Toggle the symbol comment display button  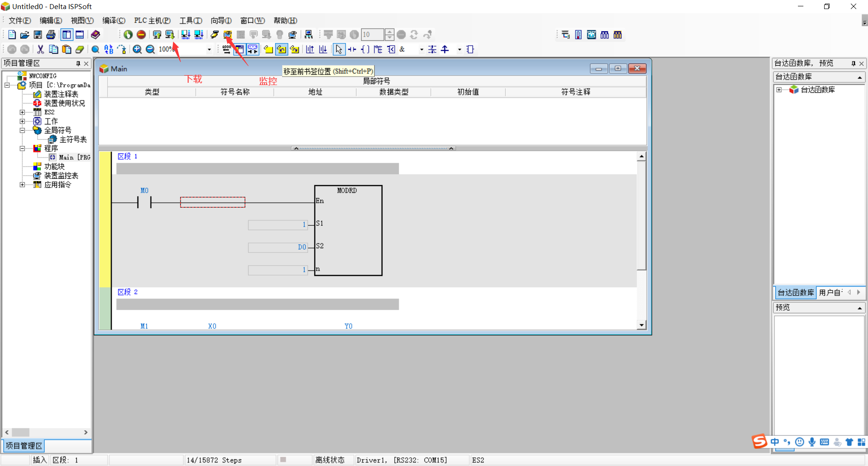239,49
